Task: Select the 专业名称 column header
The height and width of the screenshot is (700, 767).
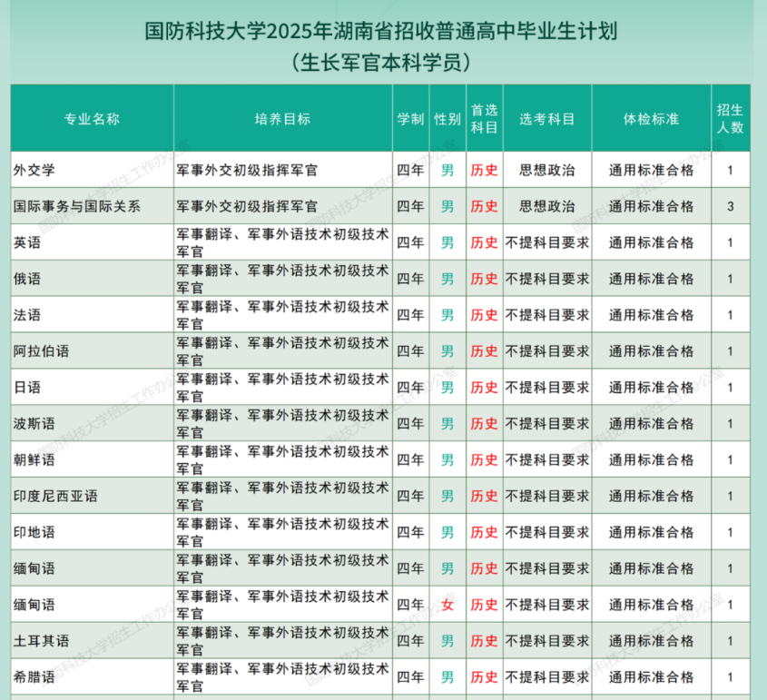Action: tap(90, 117)
